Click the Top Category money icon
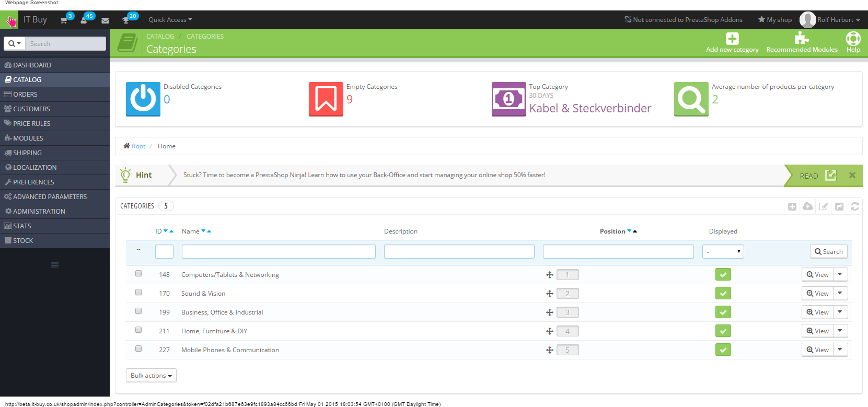This screenshot has height=407, width=868. click(x=509, y=99)
